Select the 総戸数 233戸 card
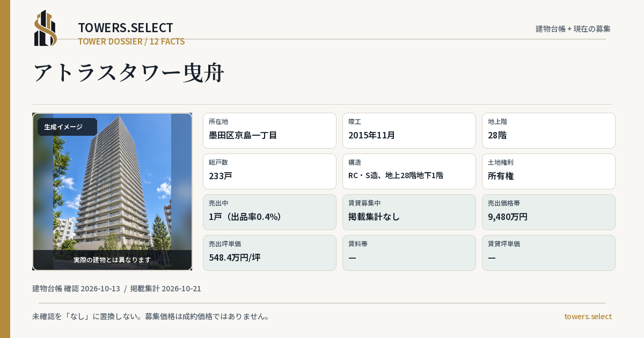Screen dimensions: 644x338 coord(269,171)
